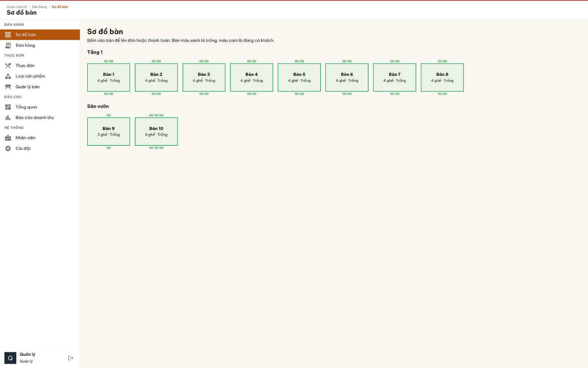Open Đơn hàng in sidebar
Screen dimensions: 588x368
point(40,45)
